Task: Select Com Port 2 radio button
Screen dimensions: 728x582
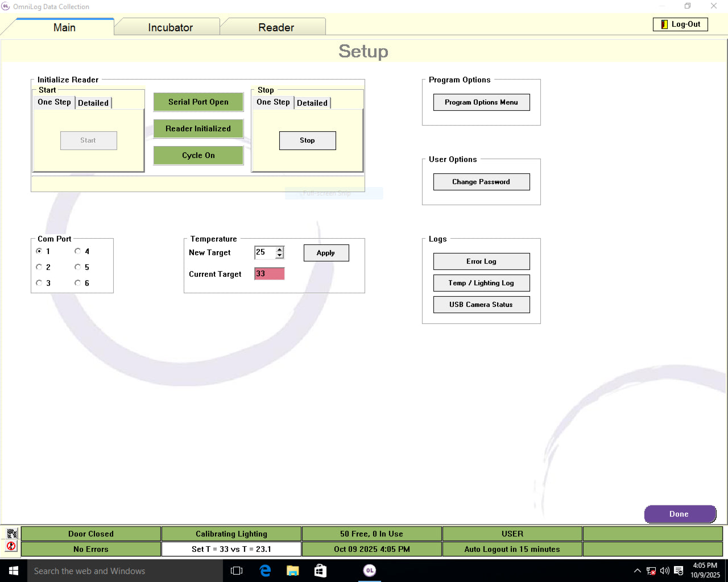Action: pyautogui.click(x=39, y=267)
